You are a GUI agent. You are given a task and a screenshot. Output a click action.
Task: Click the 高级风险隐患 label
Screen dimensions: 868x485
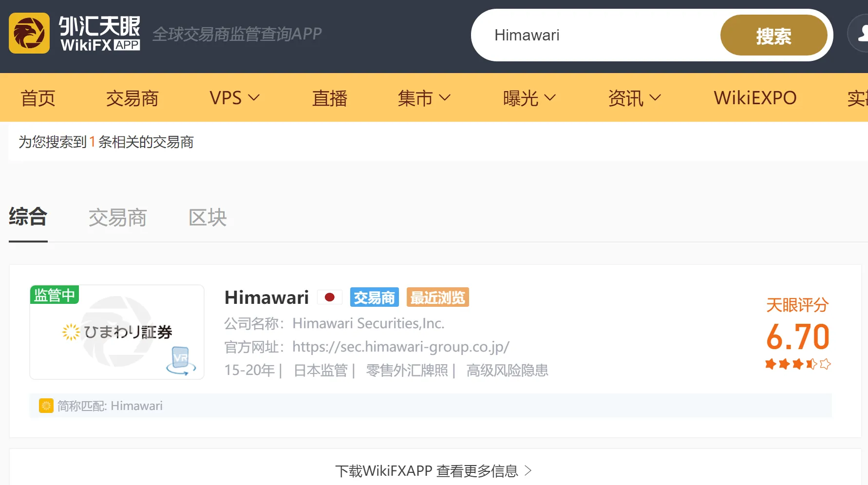(x=507, y=370)
